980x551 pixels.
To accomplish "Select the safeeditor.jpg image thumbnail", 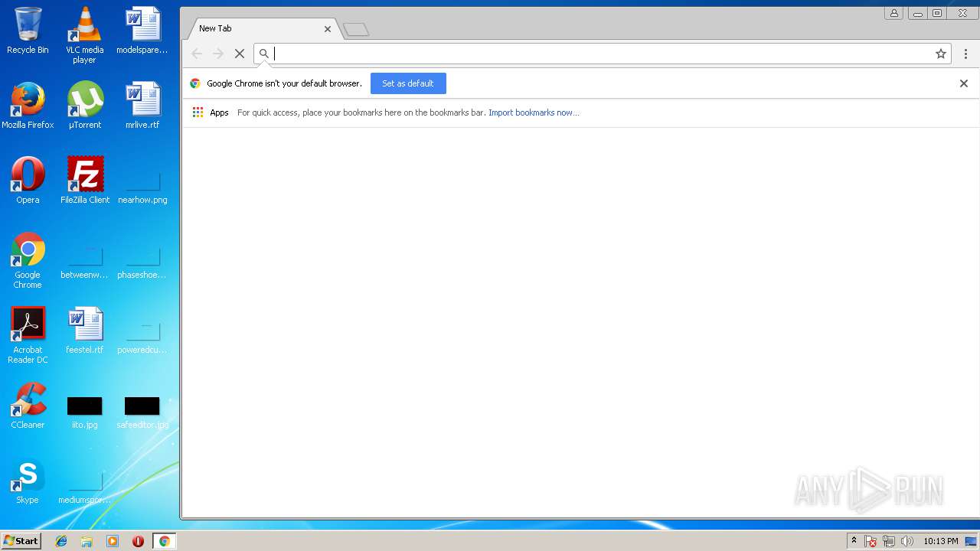I will tap(142, 412).
